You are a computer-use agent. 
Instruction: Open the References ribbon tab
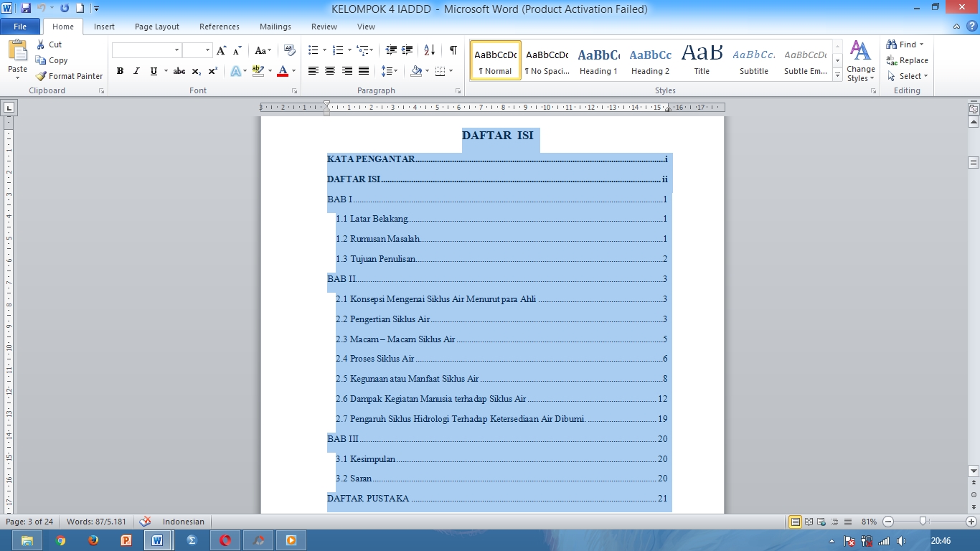pyautogui.click(x=219, y=26)
